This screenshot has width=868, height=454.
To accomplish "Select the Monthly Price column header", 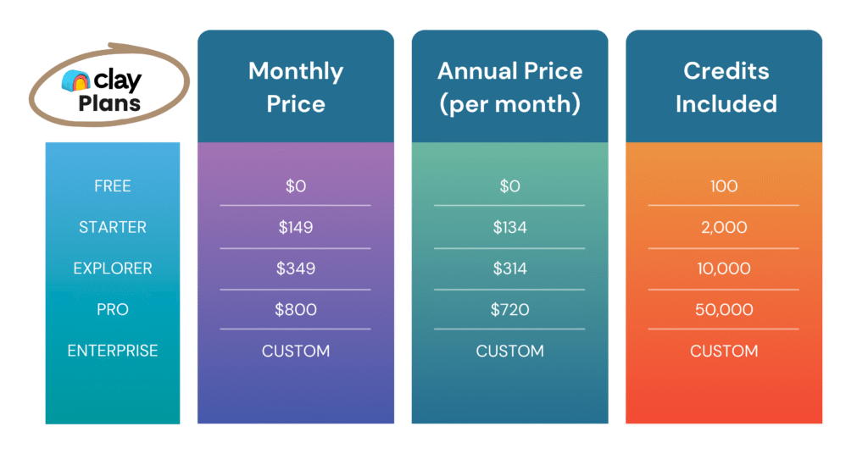I will click(x=296, y=87).
